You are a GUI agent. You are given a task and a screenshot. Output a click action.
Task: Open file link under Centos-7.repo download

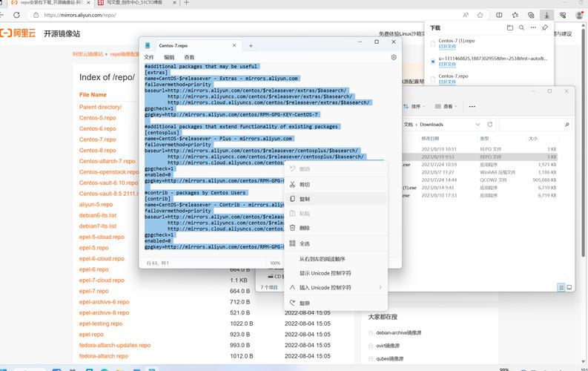tap(447, 82)
